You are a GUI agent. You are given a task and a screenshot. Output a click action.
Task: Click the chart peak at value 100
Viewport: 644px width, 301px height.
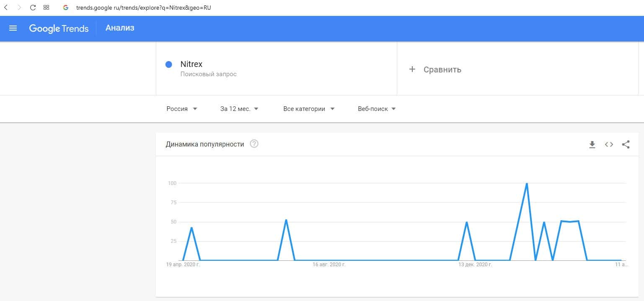click(x=527, y=183)
